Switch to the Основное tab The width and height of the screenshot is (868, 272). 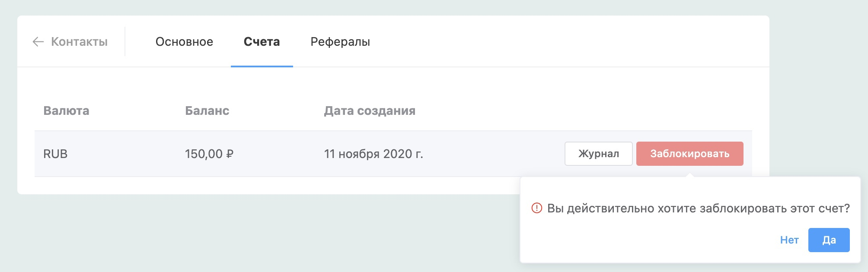pyautogui.click(x=184, y=42)
